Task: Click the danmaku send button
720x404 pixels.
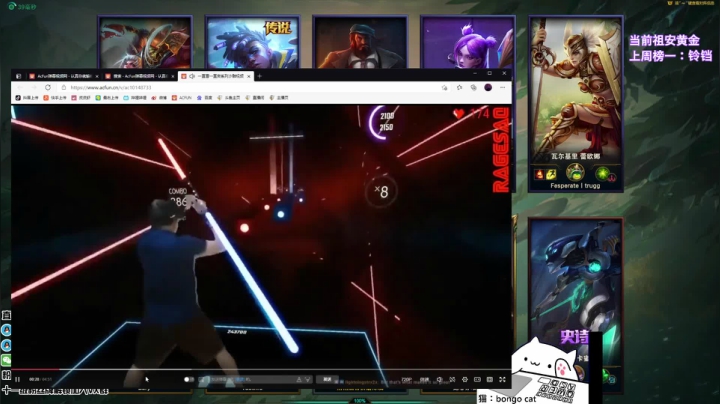Action: [327, 379]
